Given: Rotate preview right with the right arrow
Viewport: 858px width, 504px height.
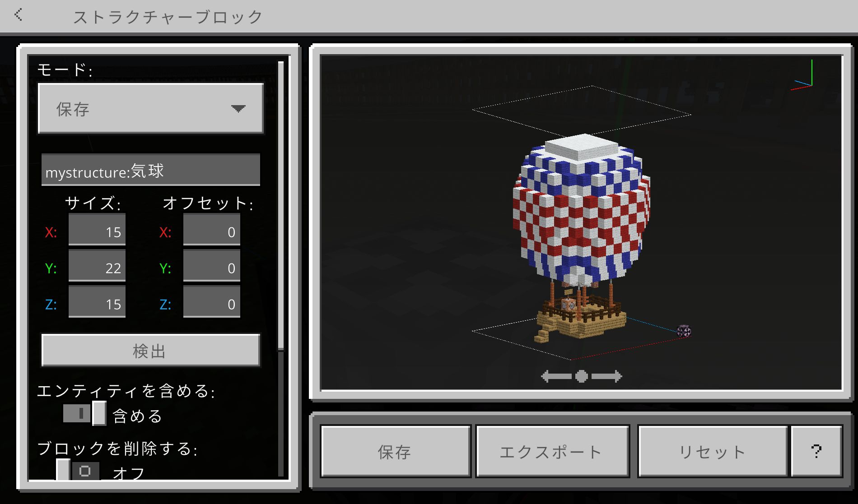Looking at the screenshot, I should tap(607, 376).
